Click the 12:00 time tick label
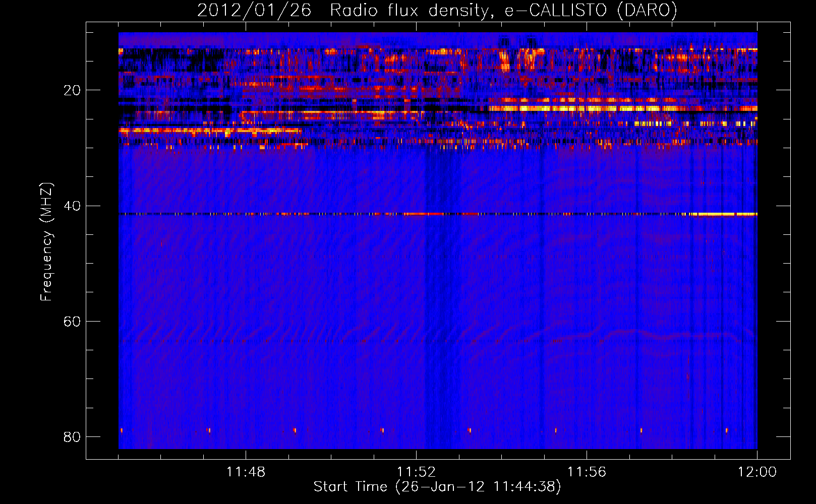This screenshot has width=816, height=504. [757, 472]
